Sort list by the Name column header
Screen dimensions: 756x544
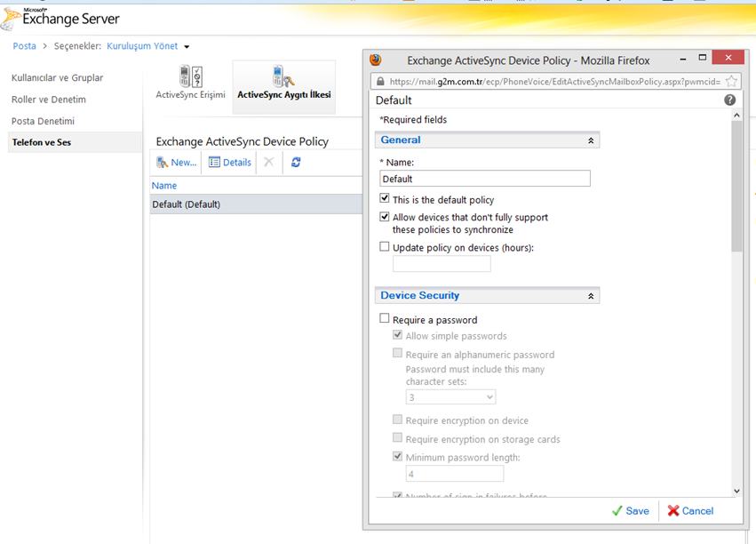point(164,186)
